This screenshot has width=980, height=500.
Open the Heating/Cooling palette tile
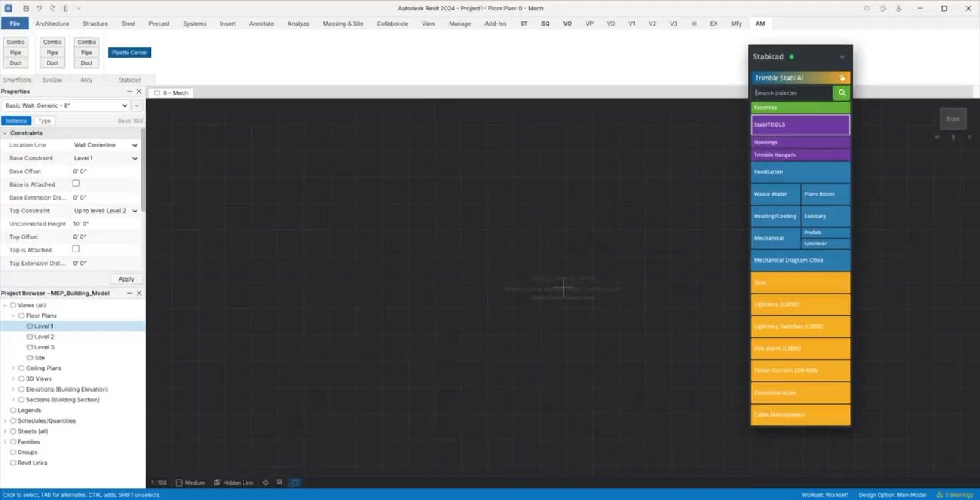tap(775, 216)
